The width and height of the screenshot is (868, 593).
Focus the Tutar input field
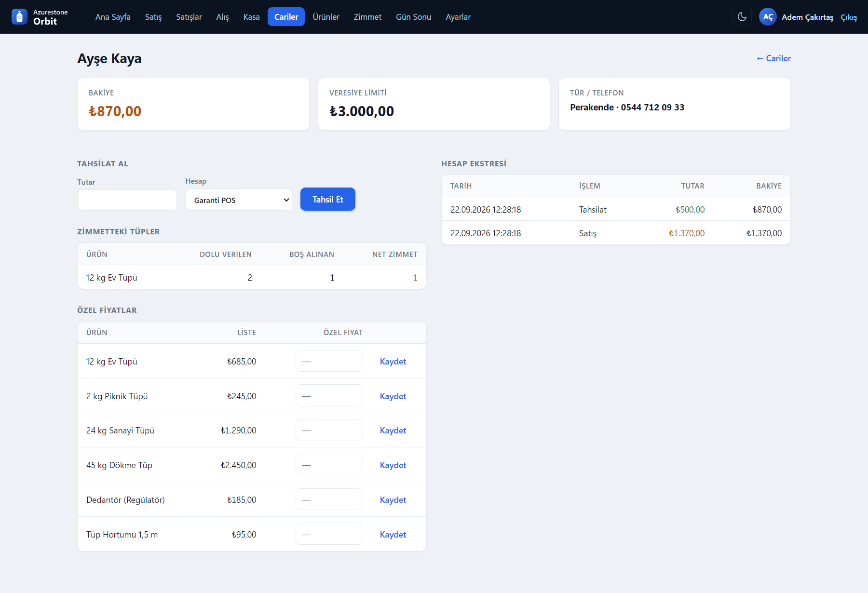tap(127, 200)
